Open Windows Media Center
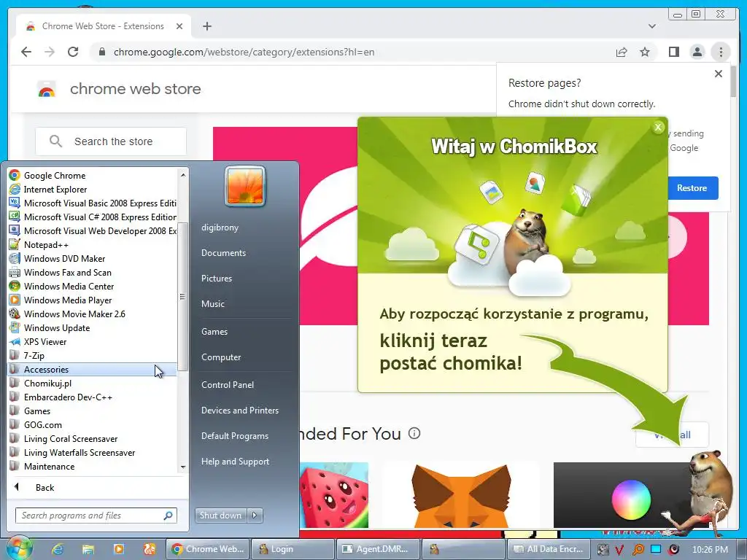The height and width of the screenshot is (560, 747). 93,286
